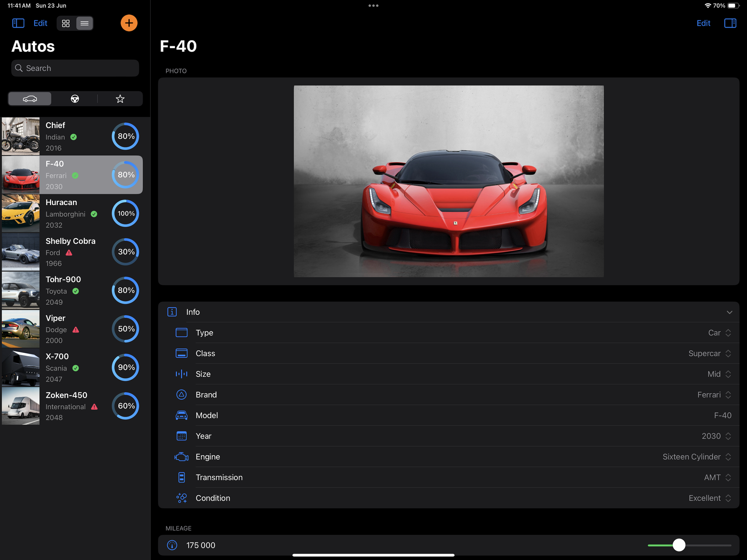The height and width of the screenshot is (560, 747).
Task: Click the 30% progress ring for Shelby Cobra
Action: coord(126,252)
